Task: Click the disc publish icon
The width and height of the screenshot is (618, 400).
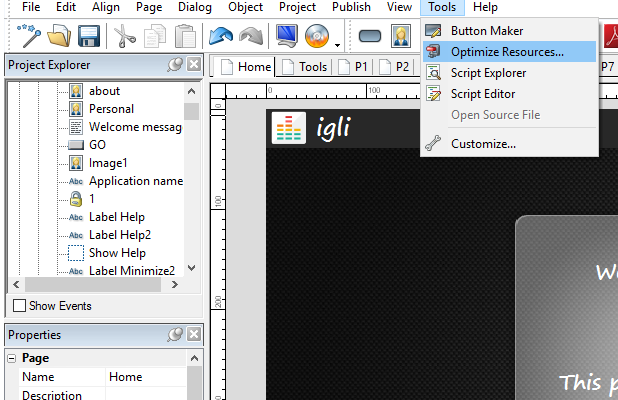Action: coord(318,38)
